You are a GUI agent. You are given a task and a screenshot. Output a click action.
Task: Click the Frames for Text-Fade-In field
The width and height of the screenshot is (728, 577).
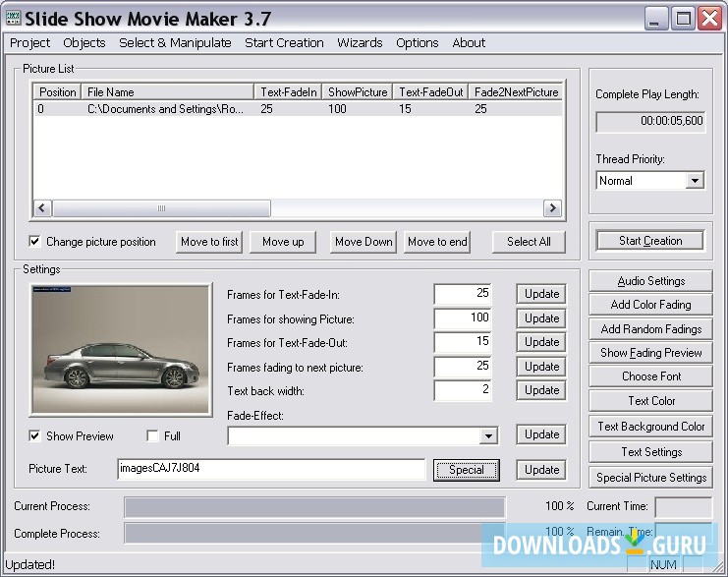(x=463, y=294)
